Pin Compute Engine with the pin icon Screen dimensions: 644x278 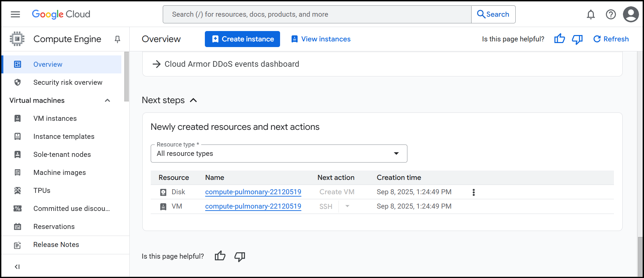[x=117, y=39]
